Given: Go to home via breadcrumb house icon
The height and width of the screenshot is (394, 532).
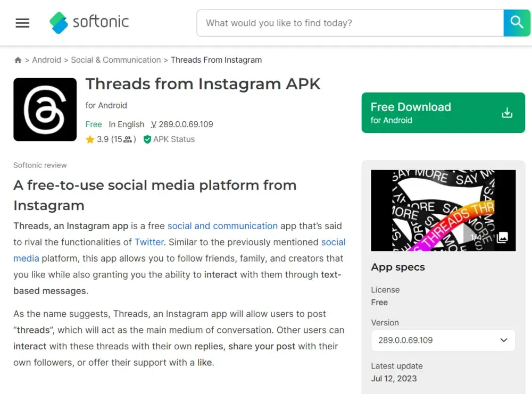Looking at the screenshot, I should click(18, 60).
